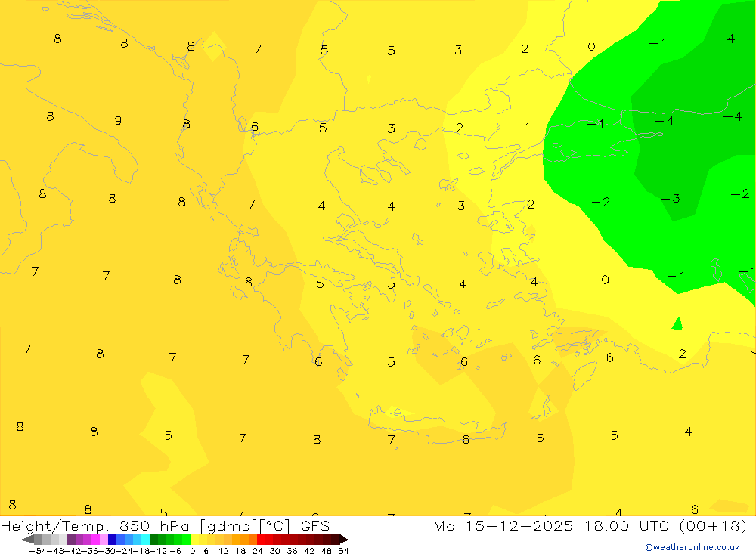The image size is (756, 554).
Task: Click the dark right arrow of legend
Action: tap(343, 539)
